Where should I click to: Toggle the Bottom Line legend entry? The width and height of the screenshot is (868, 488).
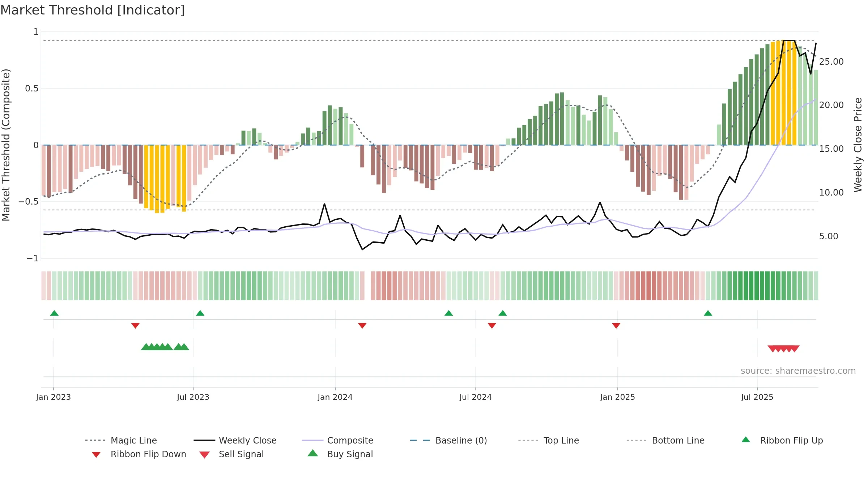click(x=665, y=440)
